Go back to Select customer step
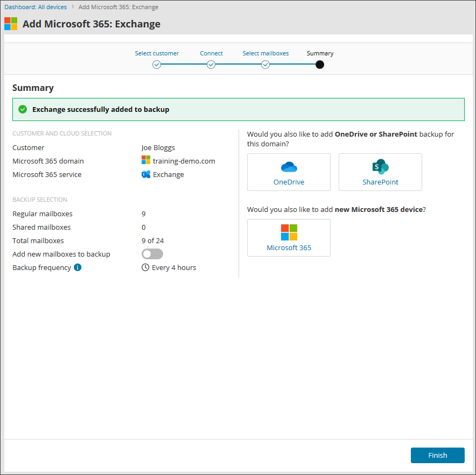The image size is (476, 475). tap(157, 53)
